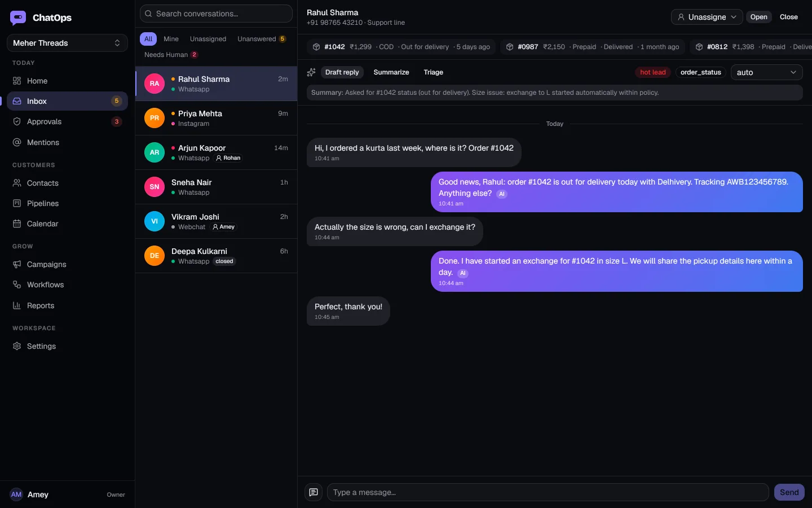Click the Triage button

pyautogui.click(x=434, y=72)
